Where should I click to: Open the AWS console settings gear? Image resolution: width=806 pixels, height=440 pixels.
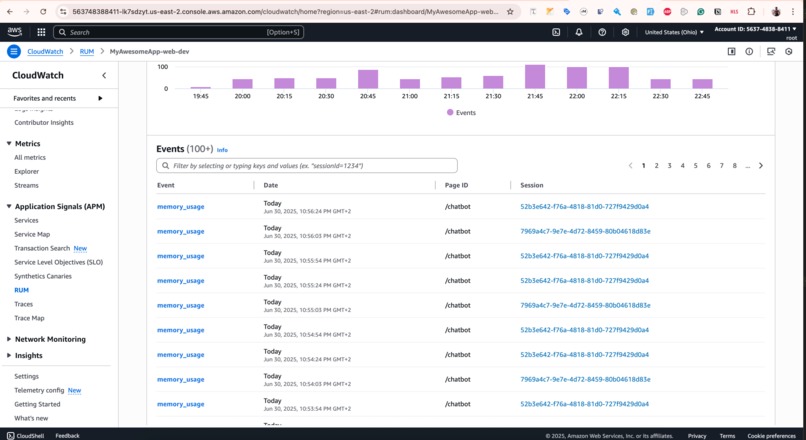625,32
